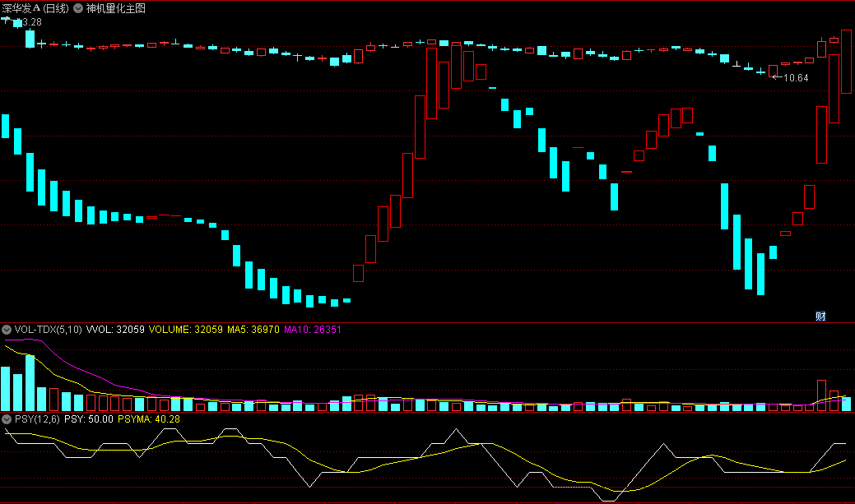Click the VOLUME: 32059 value
Viewport: 855px width, 504px height.
pos(186,330)
